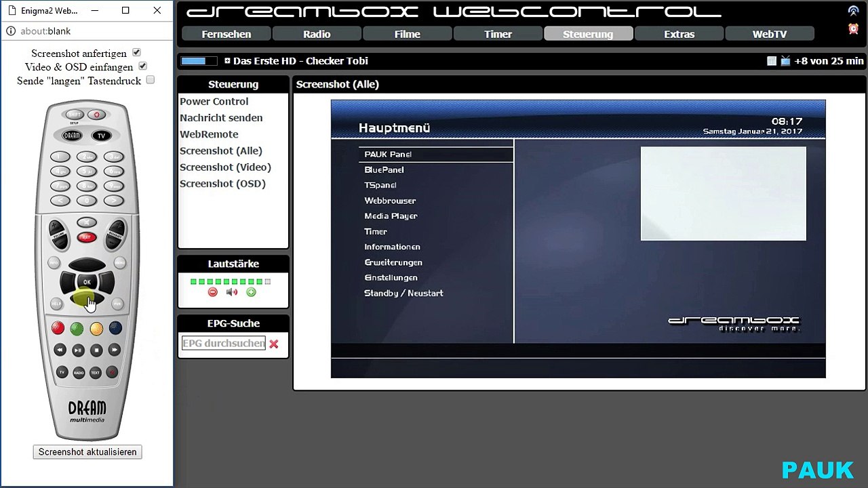Click the volume down icon under Lautstärke

(x=213, y=292)
